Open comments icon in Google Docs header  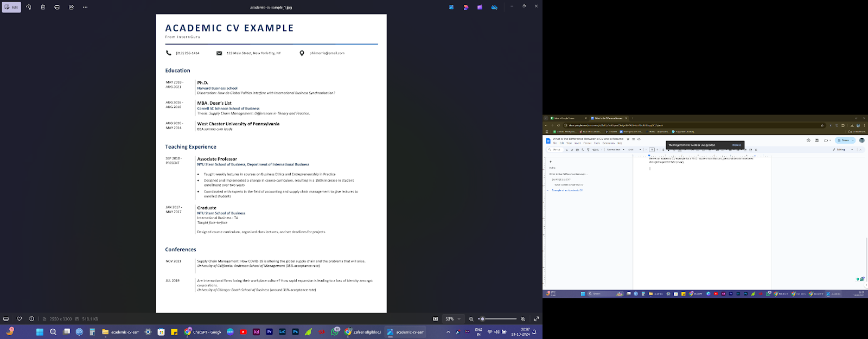(816, 140)
